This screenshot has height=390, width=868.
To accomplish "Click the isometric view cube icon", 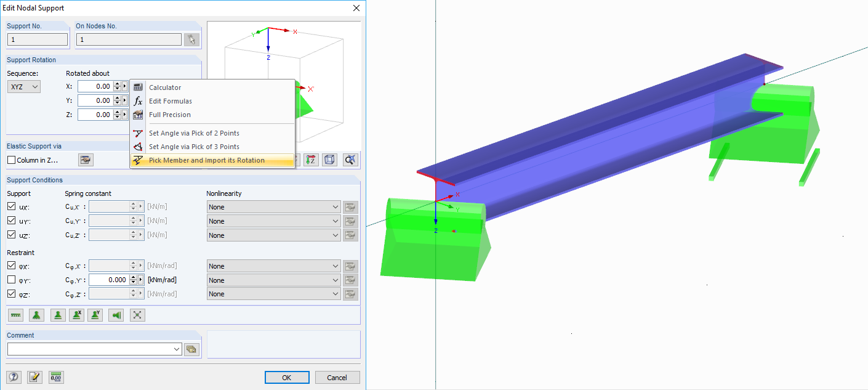I will (x=329, y=160).
